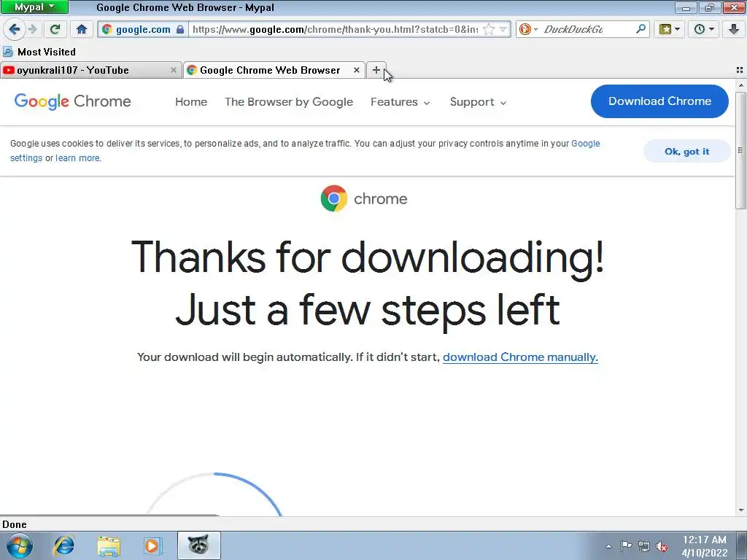Click download Chrome manually link
This screenshot has height=560, width=747.
coord(520,357)
